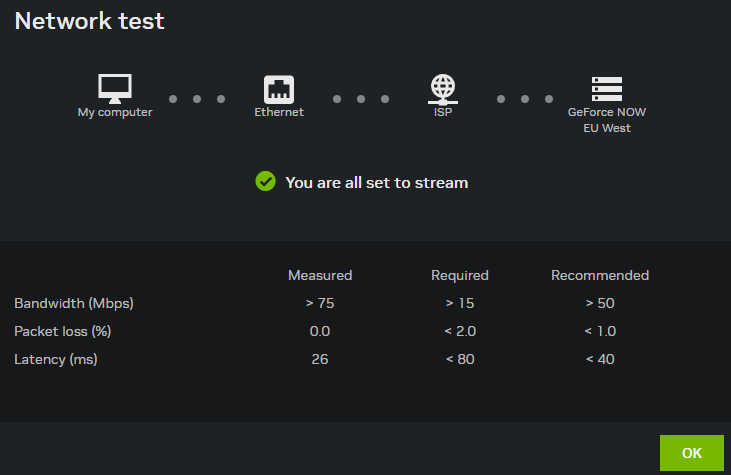Select the Latency (ms) row label
Screen dimensions: 731x475
coord(56,359)
